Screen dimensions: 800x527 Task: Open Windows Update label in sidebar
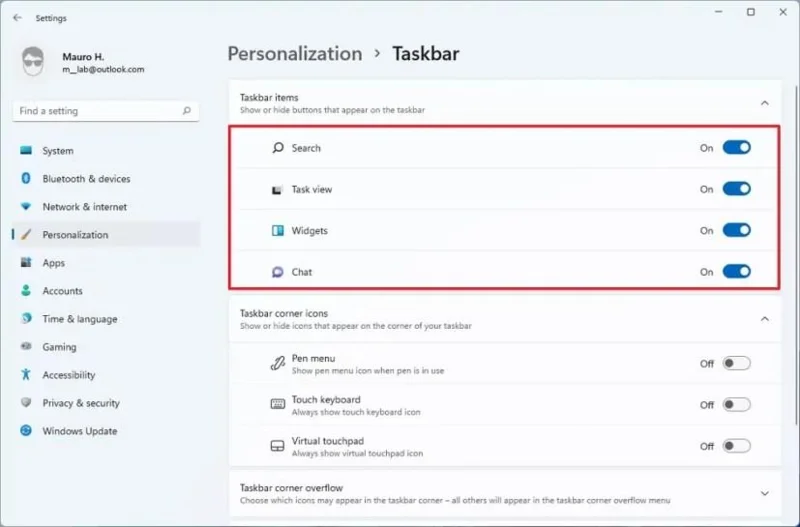click(x=80, y=431)
